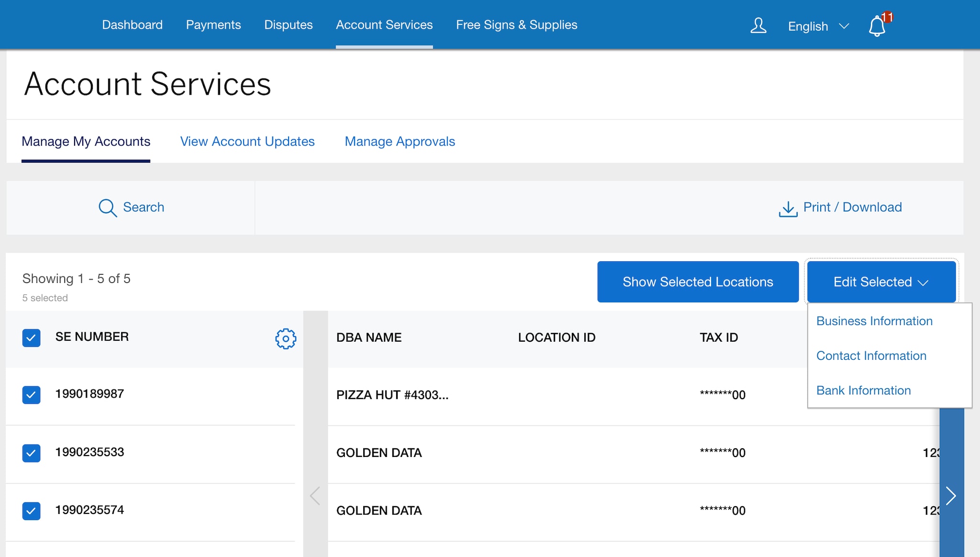The image size is (980, 557).
Task: Open the notifications bell icon
Action: coord(877,26)
